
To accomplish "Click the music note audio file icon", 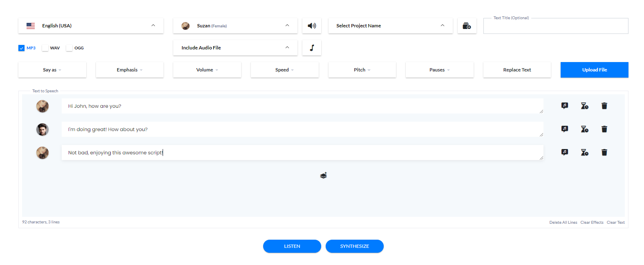I will coord(312,48).
